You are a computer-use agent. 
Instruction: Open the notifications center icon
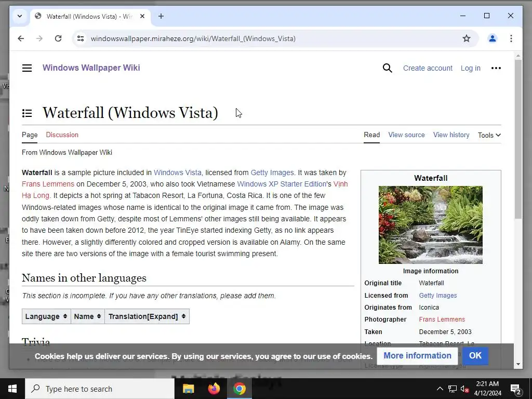[x=516, y=389]
